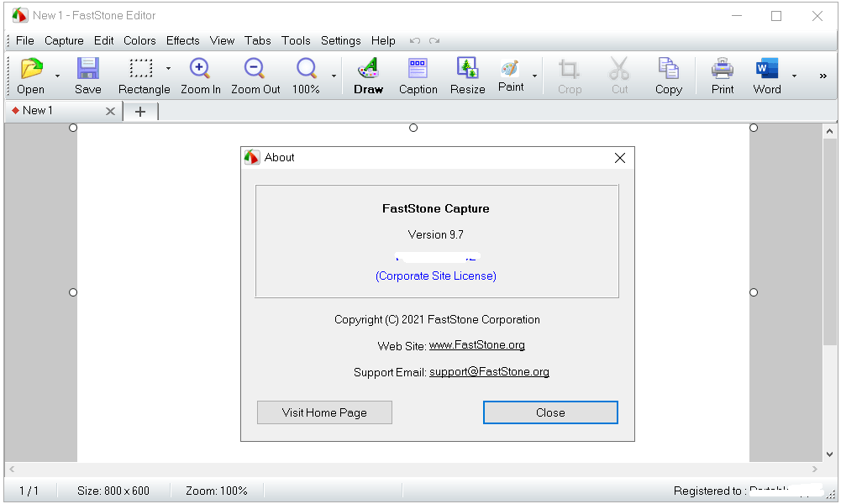Click the Size: 800 x 600 status text
This screenshot has width=841, height=504.
pyautogui.click(x=113, y=491)
